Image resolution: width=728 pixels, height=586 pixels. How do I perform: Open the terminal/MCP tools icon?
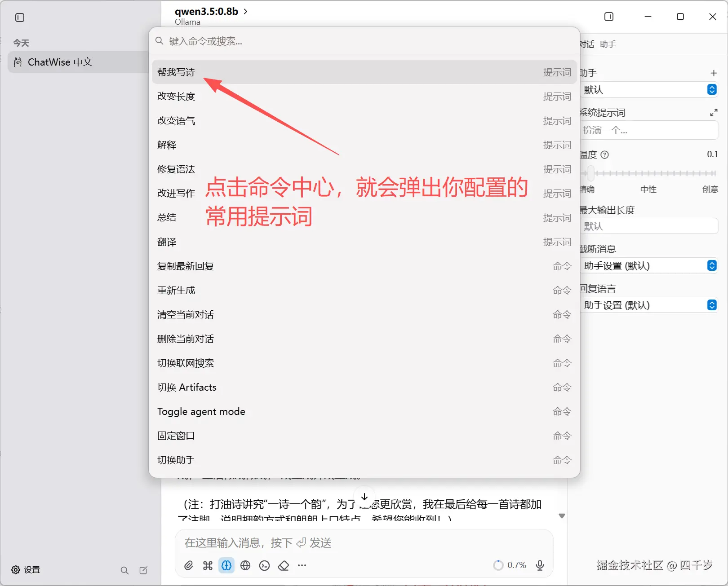[264, 565]
